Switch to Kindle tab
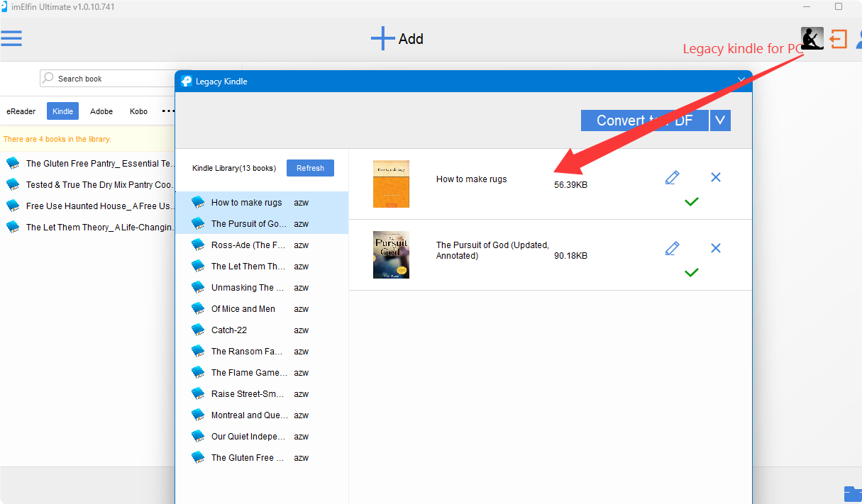862x504 pixels. 63,111
